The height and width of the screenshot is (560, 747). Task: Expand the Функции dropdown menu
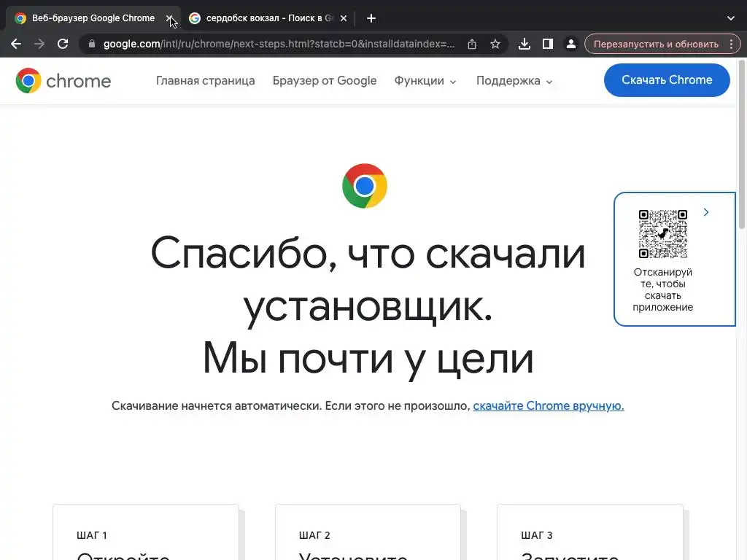coord(425,81)
